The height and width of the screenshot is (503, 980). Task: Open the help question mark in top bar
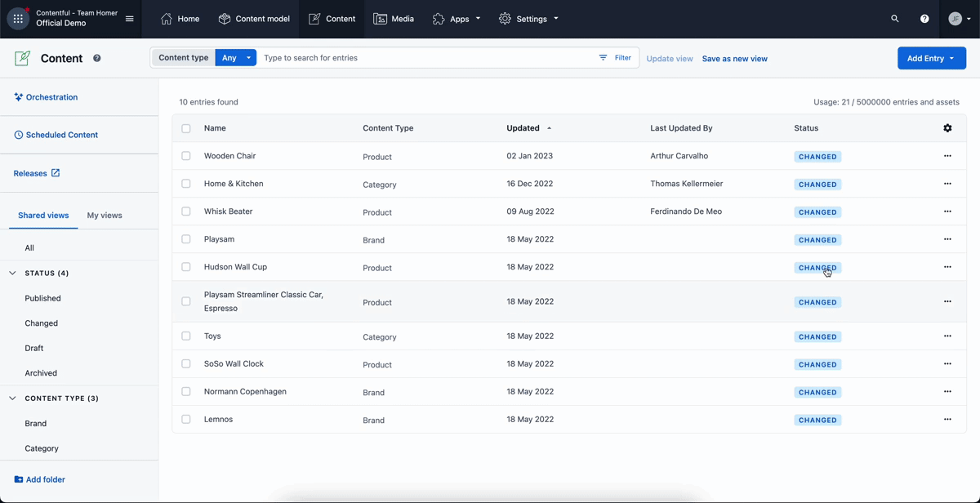[x=924, y=19]
